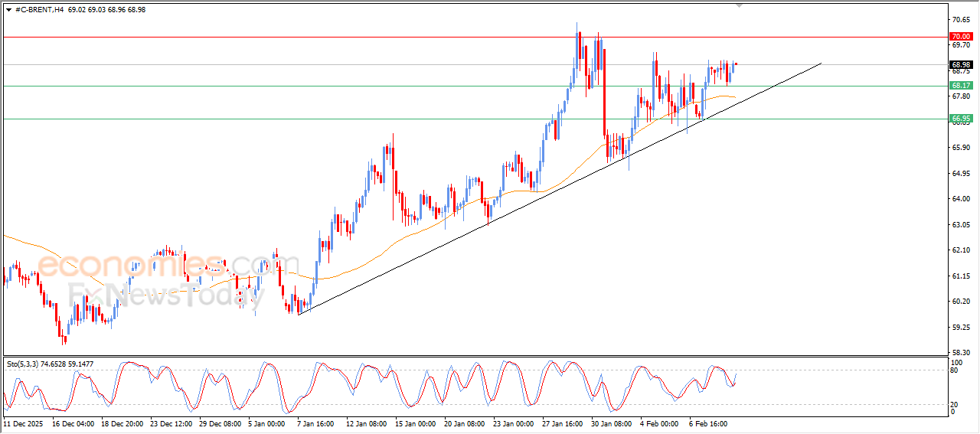Select the black 68.98 current price label
Viewport: 980px width, 434px height.
tap(960, 65)
